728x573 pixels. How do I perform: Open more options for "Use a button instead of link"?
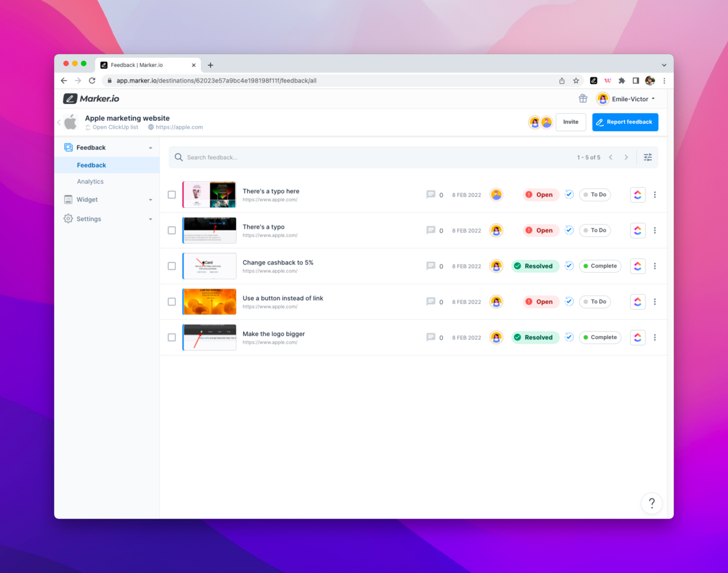click(x=655, y=301)
